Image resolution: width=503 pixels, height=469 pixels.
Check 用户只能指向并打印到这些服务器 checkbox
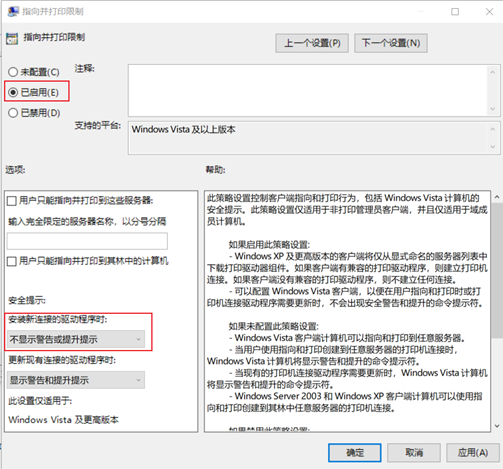click(x=12, y=201)
